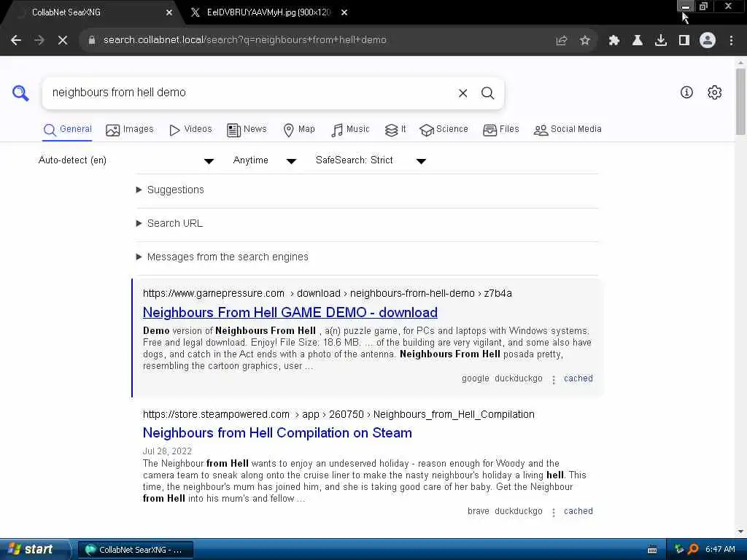Go forward with the browser forward arrow
The image size is (747, 560).
[39, 40]
